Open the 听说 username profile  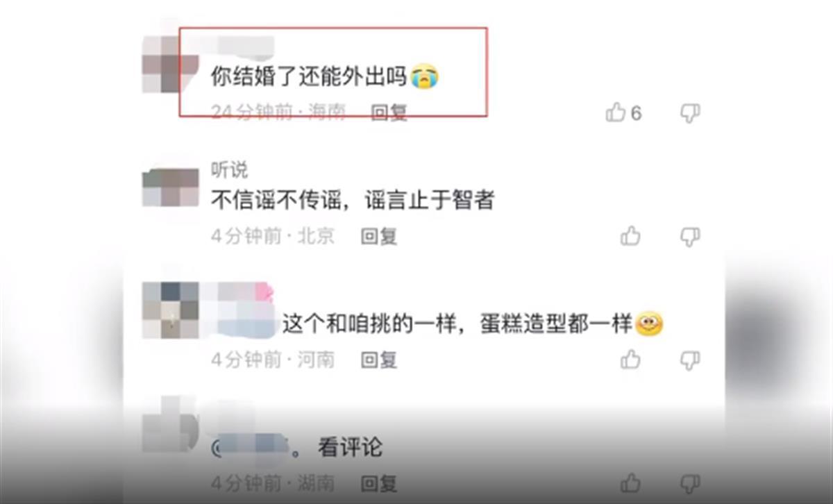[229, 170]
